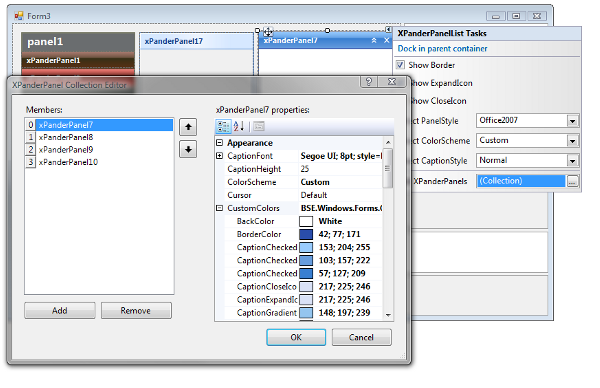Click the CaptionFont Segoe UI value
Viewport: 600px width, 388px height.
pyautogui.click(x=341, y=156)
